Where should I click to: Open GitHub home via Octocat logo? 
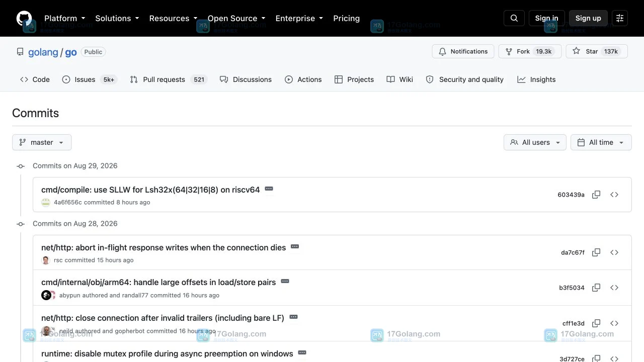24,18
